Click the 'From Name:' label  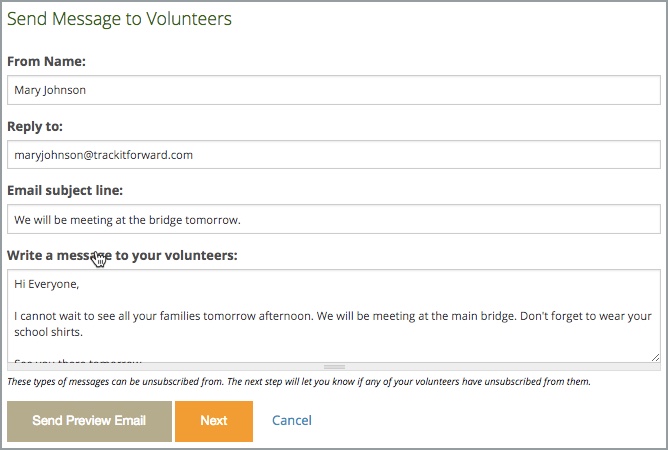click(47, 62)
